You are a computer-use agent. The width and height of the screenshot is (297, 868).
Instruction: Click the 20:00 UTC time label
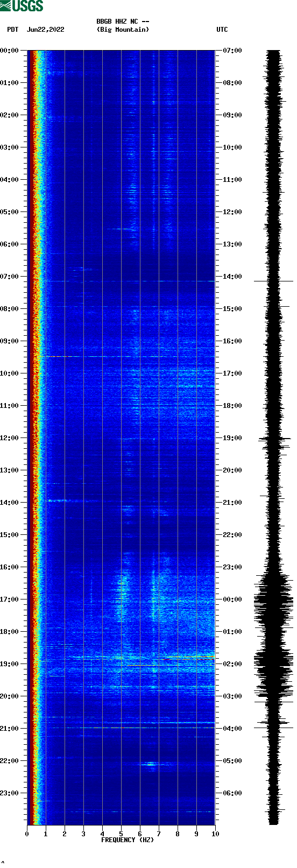coord(232,470)
